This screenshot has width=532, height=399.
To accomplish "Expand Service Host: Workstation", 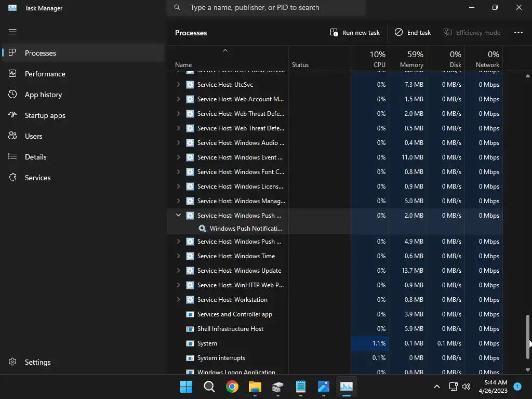I will click(178, 300).
